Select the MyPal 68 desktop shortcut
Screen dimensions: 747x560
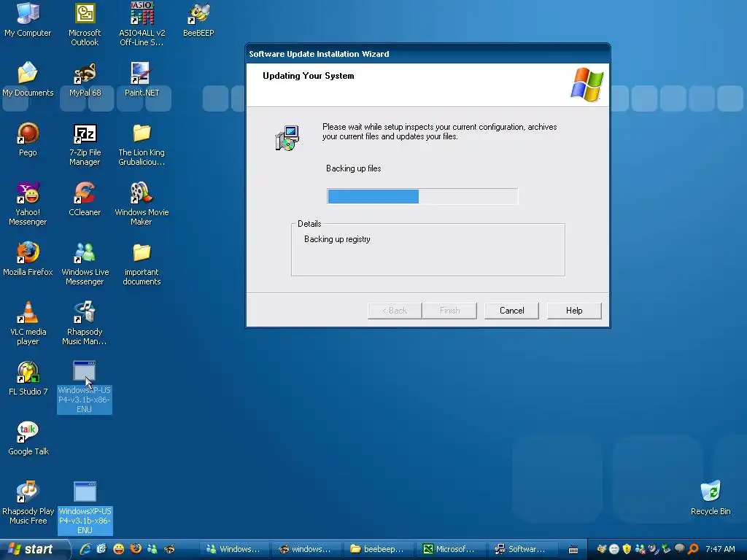point(85,79)
